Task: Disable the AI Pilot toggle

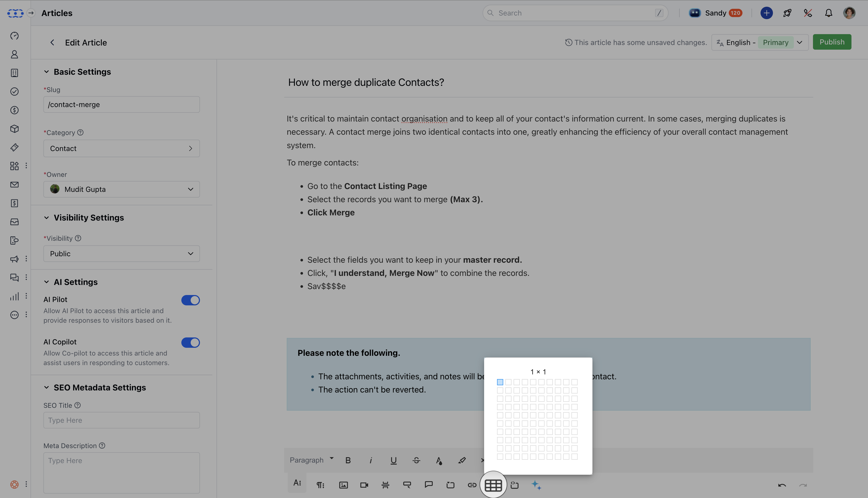Action: click(x=190, y=300)
